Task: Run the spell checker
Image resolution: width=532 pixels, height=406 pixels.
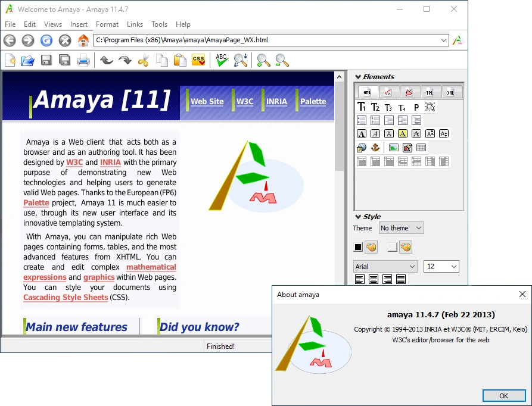Action: click(222, 60)
